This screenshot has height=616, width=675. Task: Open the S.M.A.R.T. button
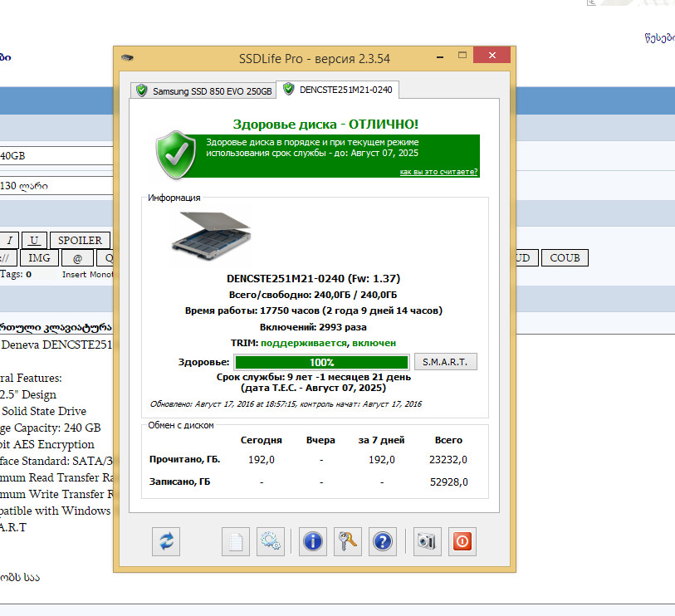click(x=445, y=362)
